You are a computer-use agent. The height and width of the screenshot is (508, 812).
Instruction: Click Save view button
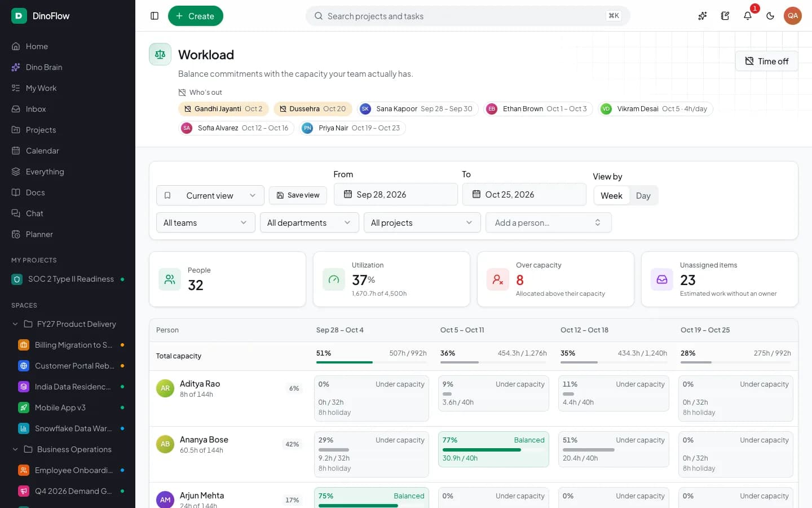point(298,195)
